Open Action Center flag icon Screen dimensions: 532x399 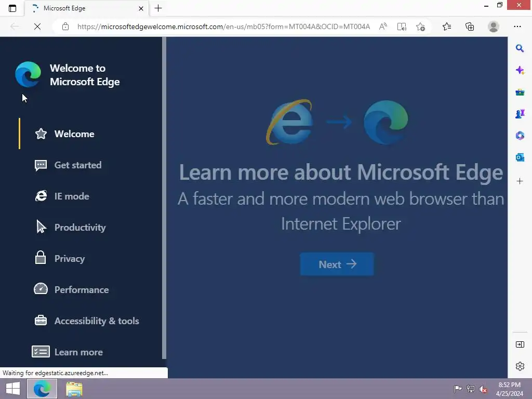(x=458, y=389)
